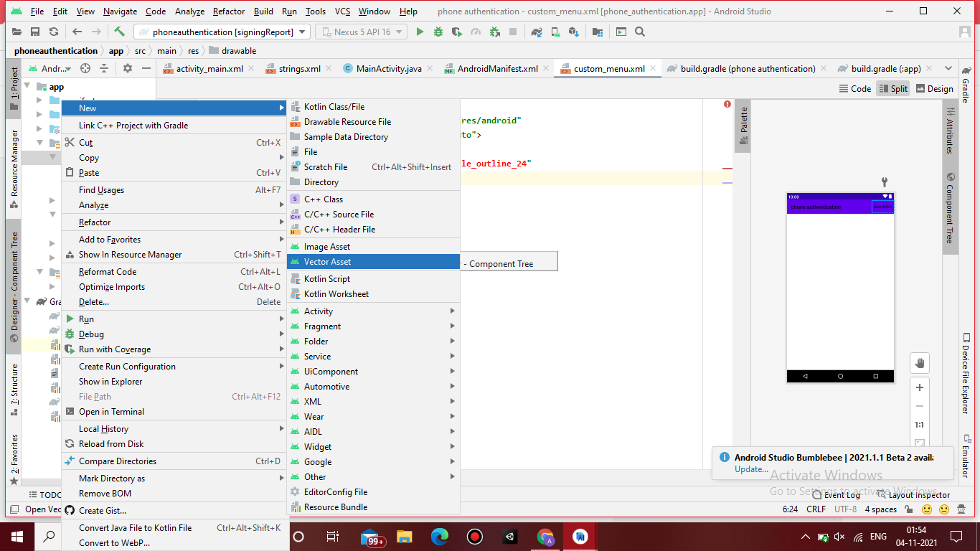Reset the preview zoom to 1:1
Image resolution: width=980 pixels, height=551 pixels.
920,425
